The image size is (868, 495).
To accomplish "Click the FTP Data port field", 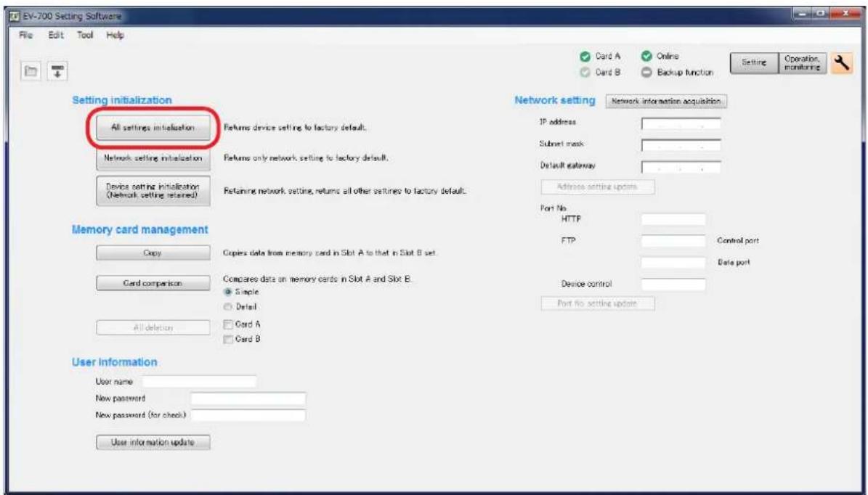I will pyautogui.click(x=673, y=263).
